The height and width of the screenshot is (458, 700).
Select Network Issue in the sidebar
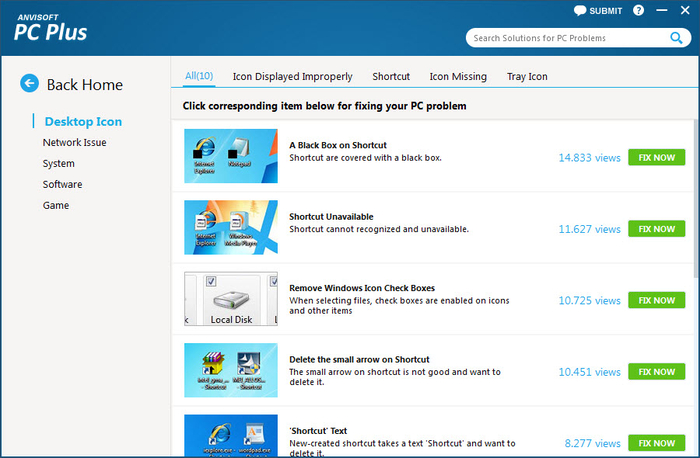[x=74, y=142]
